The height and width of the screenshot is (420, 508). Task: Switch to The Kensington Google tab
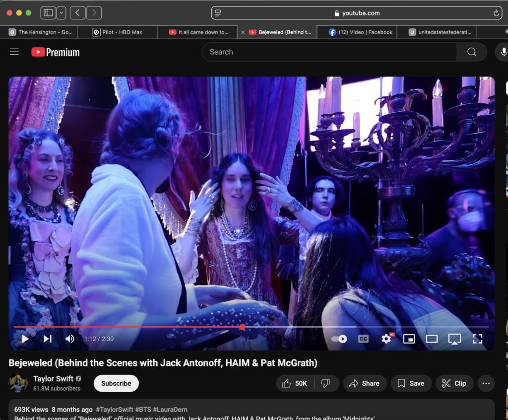click(x=39, y=32)
